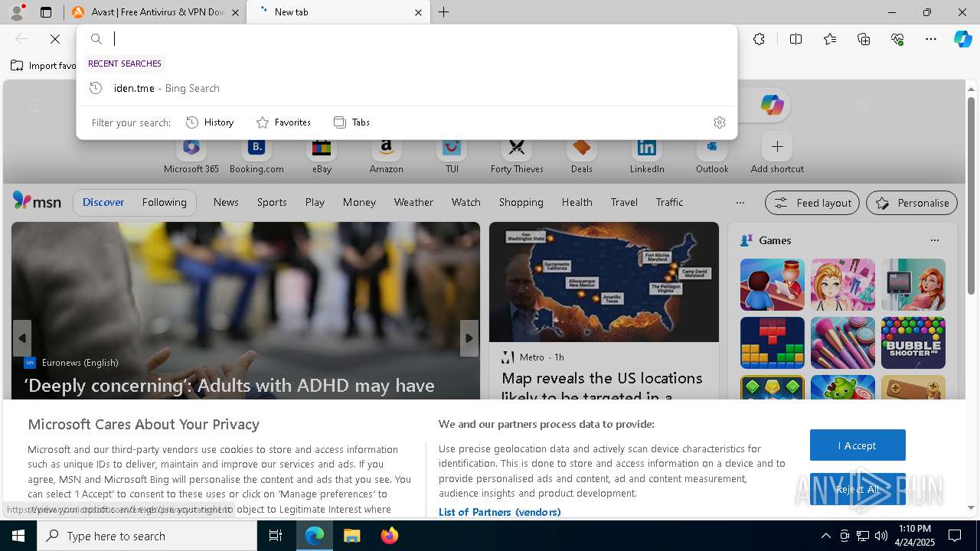Open the Microsoft 365 shortcut

[191, 155]
